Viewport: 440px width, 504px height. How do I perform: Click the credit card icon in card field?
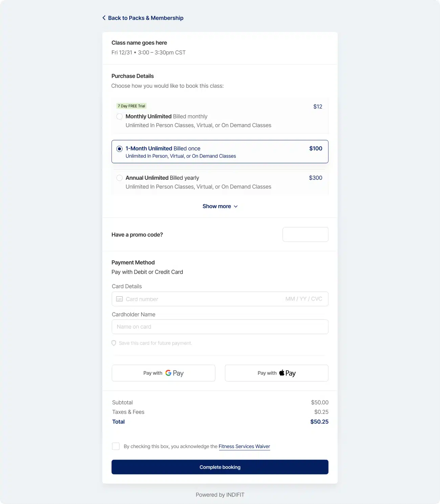pyautogui.click(x=119, y=299)
